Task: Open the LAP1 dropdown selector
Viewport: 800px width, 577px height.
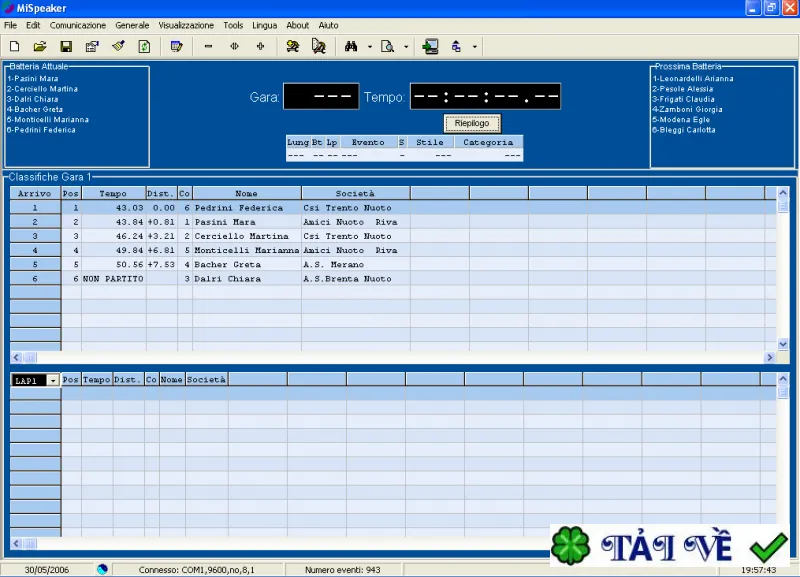Action: pos(53,381)
